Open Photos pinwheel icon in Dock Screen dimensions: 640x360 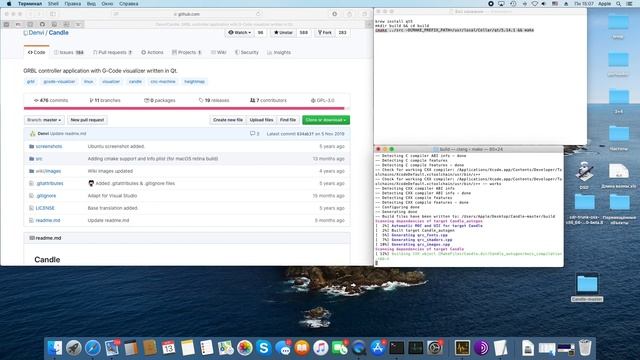coord(244,348)
